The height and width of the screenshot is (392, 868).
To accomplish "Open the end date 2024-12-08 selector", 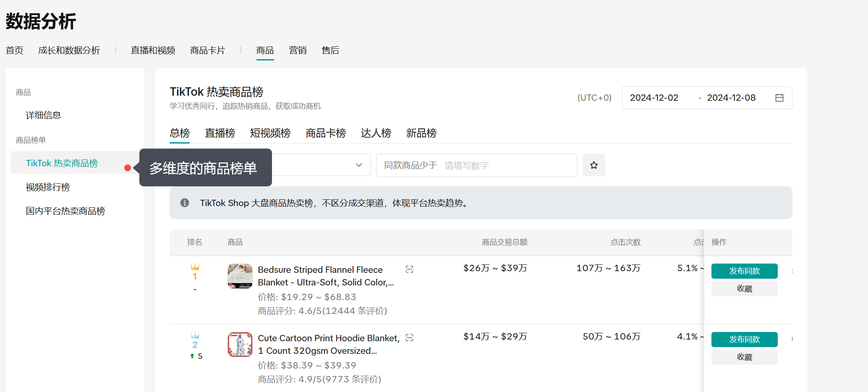I will coord(731,98).
